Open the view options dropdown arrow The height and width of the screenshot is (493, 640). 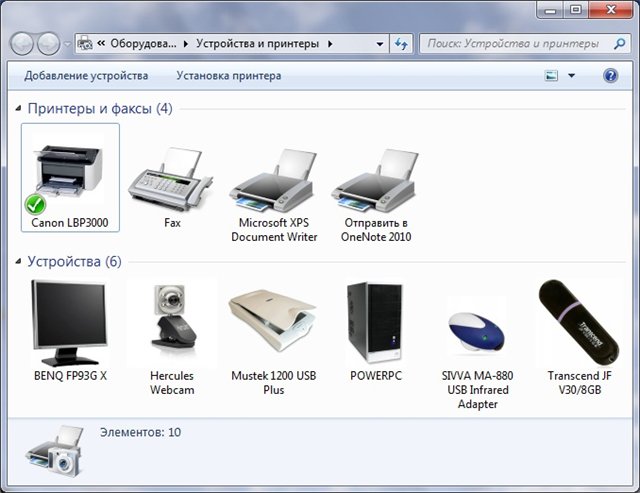coord(571,76)
